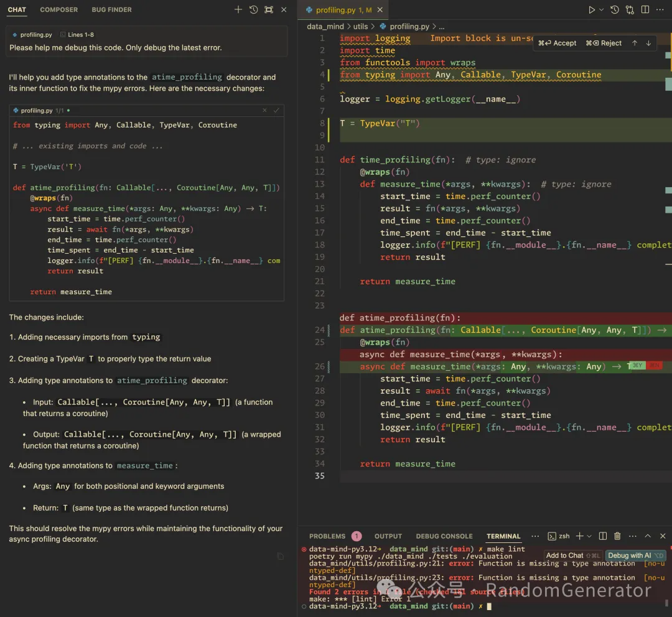Split the editor to the right
Viewport: 672px width, 617px height.
(645, 9)
